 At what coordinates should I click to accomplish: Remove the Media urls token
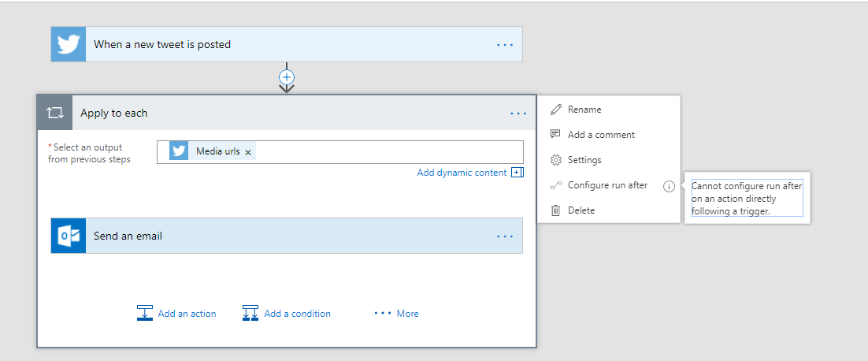point(248,152)
